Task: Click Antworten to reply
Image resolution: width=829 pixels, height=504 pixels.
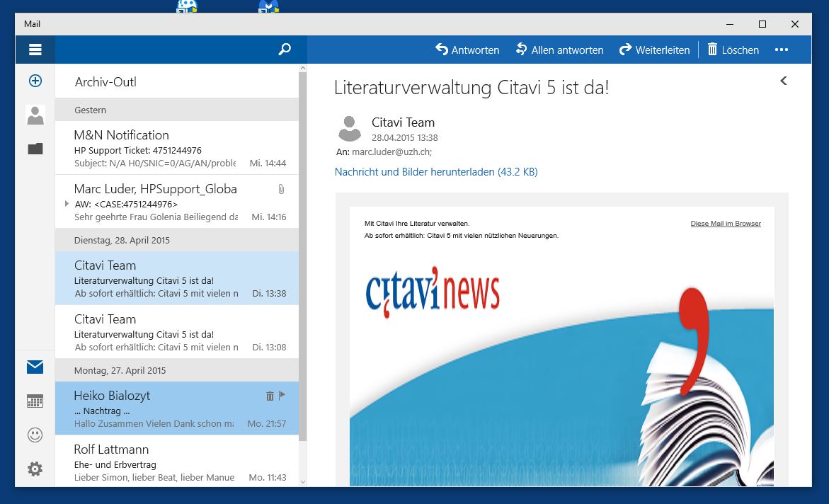Action: point(467,50)
